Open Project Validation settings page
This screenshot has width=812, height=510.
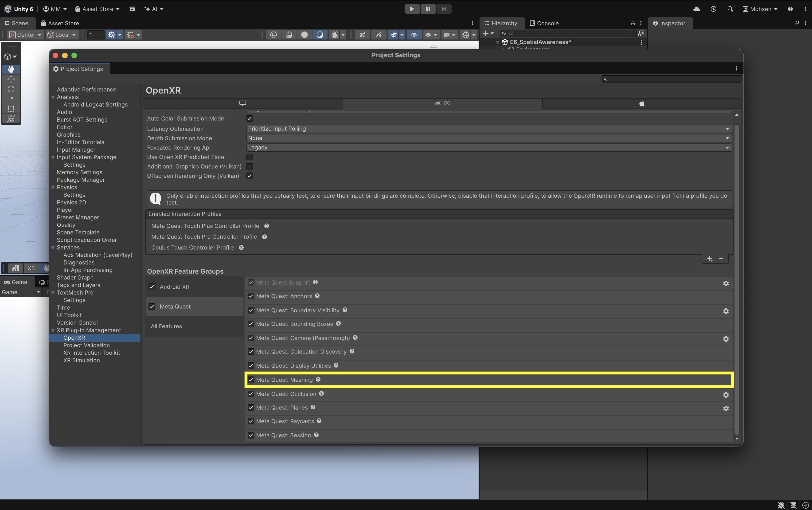click(86, 345)
